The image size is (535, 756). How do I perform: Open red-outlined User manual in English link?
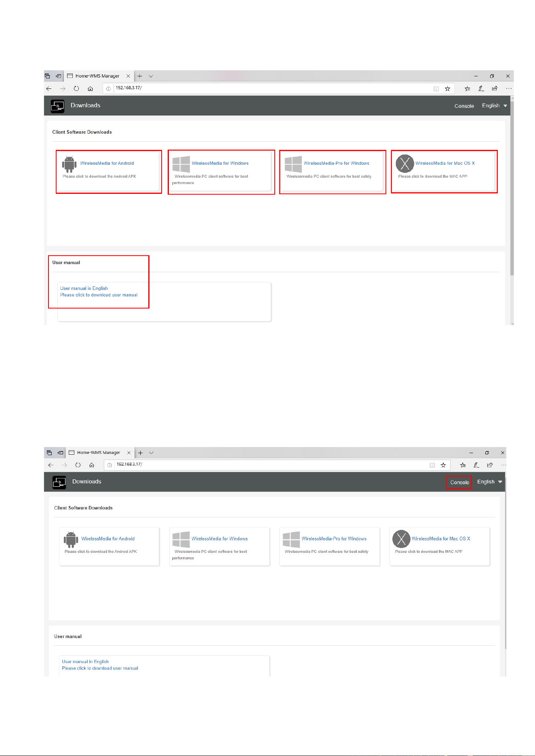(x=84, y=288)
